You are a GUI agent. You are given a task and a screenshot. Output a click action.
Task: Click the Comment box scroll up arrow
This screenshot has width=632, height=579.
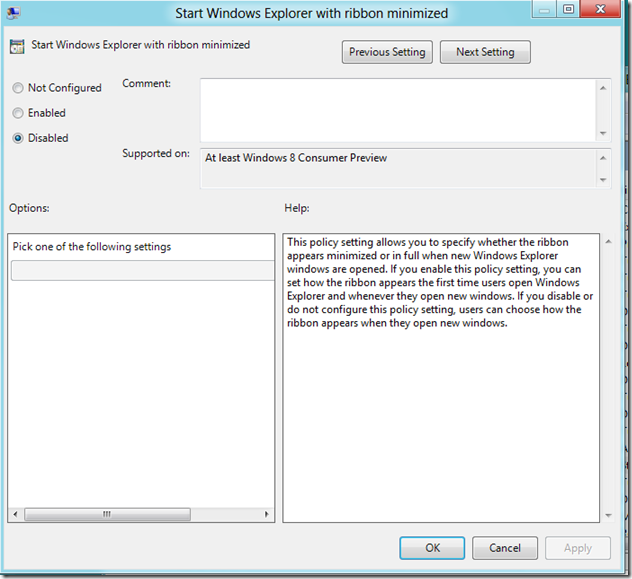[603, 88]
